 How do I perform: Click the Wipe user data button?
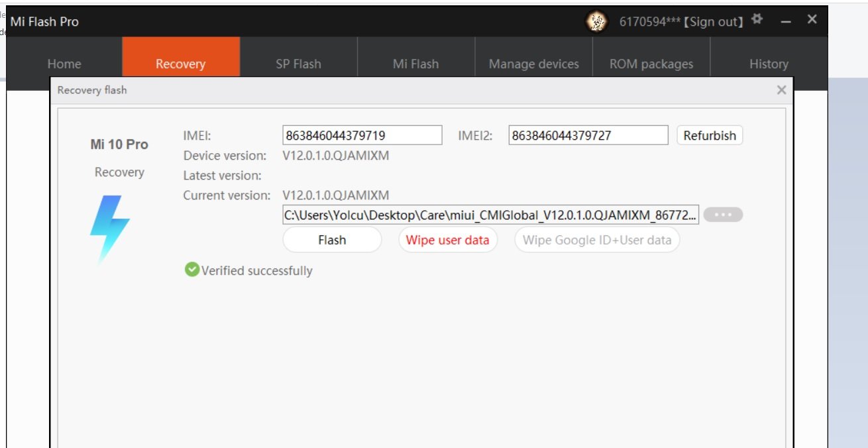tap(448, 240)
